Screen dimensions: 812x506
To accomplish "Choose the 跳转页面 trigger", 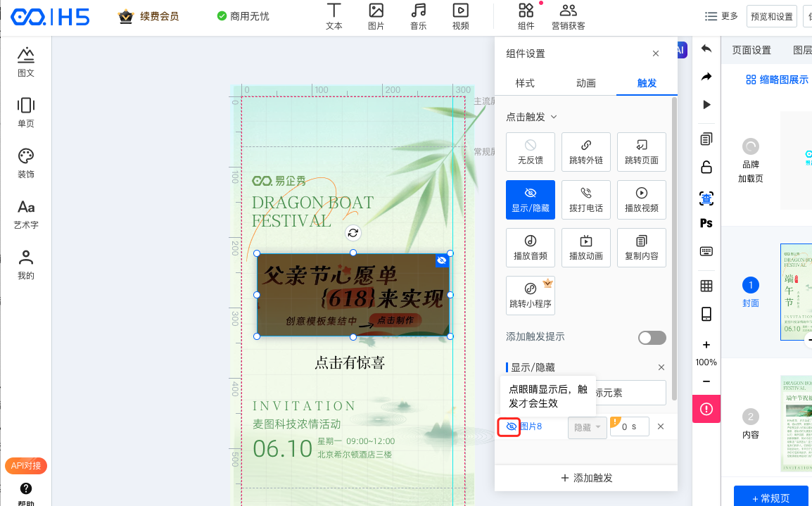I will (642, 152).
